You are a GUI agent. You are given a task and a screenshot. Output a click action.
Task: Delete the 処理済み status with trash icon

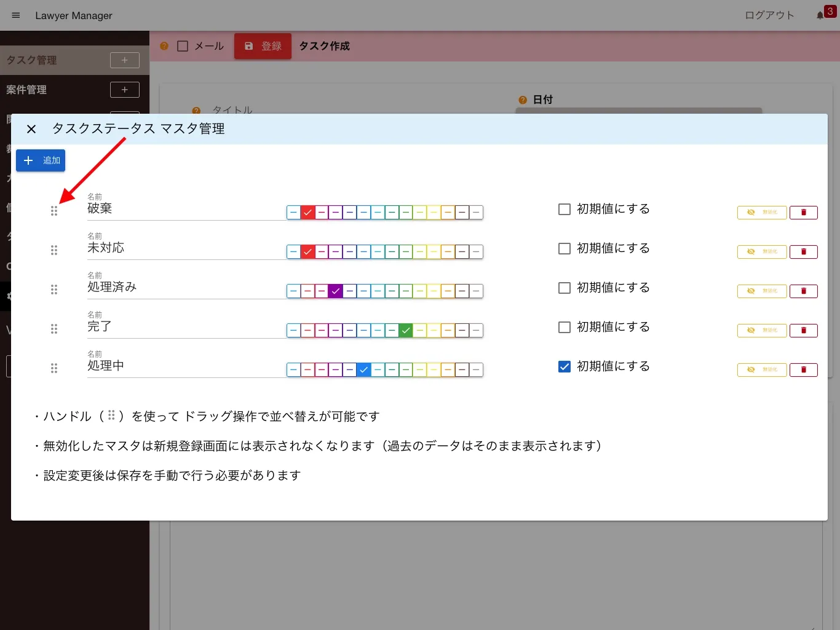803,291
